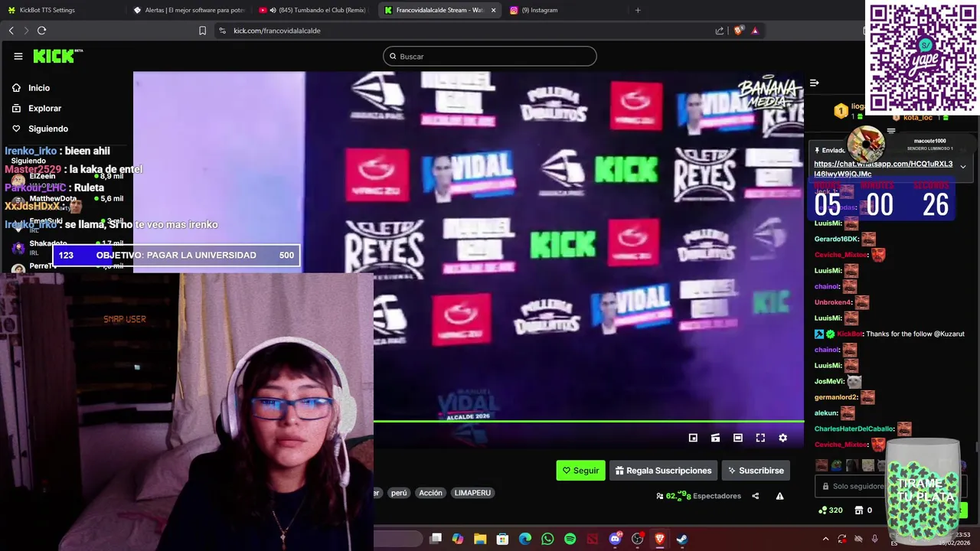Open the Kick sidebar hamburger menu
Screen dimensions: 980x551
pyautogui.click(x=18, y=56)
